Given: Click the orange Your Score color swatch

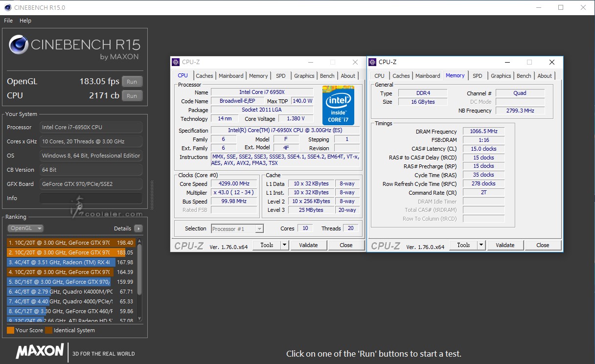Looking at the screenshot, I should click(10, 330).
